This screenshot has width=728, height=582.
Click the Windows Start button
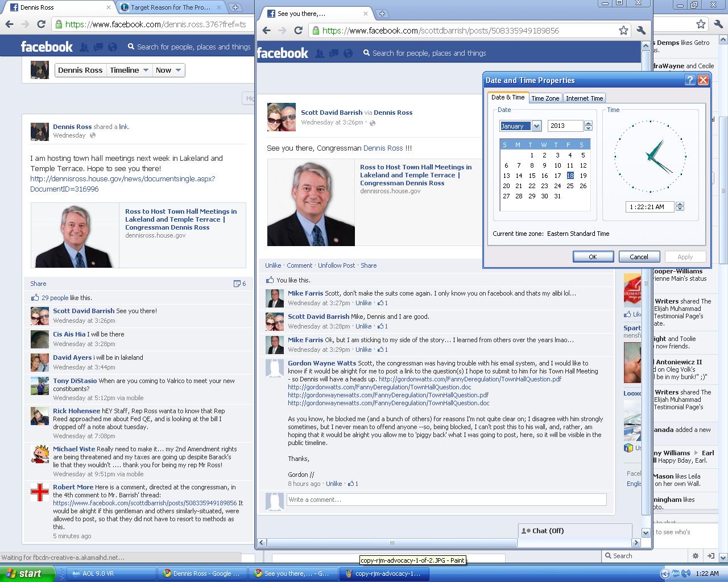pos(27,573)
